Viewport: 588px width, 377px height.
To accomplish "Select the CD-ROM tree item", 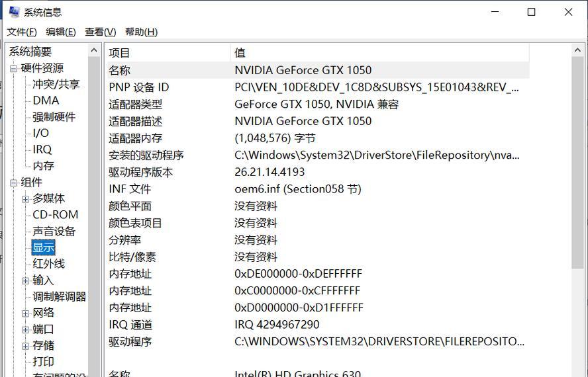I will pos(56,215).
